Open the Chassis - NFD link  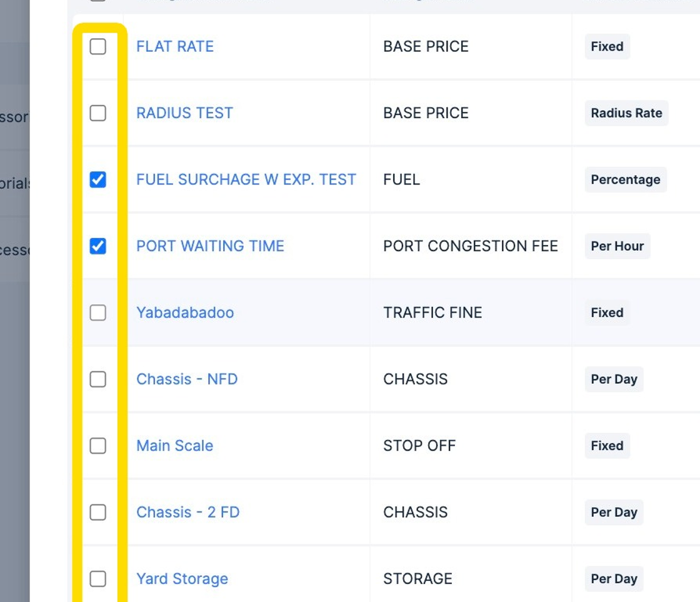[x=187, y=379]
